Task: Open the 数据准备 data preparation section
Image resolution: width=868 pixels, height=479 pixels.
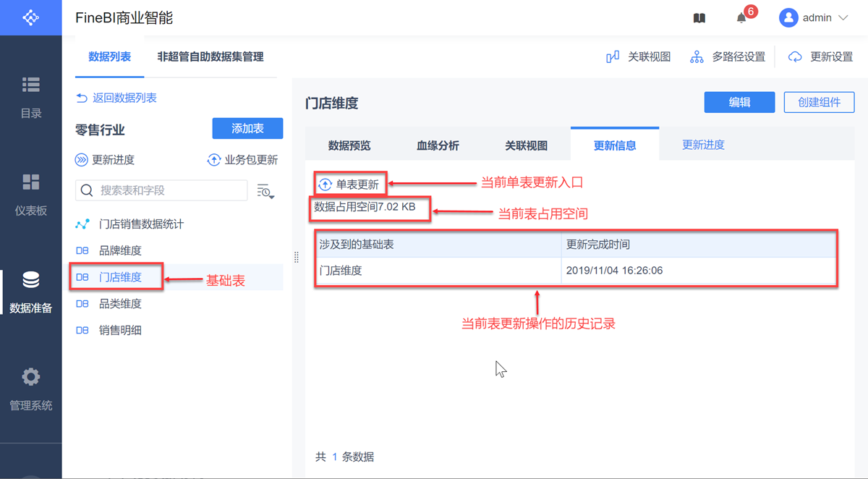Action: 31,292
